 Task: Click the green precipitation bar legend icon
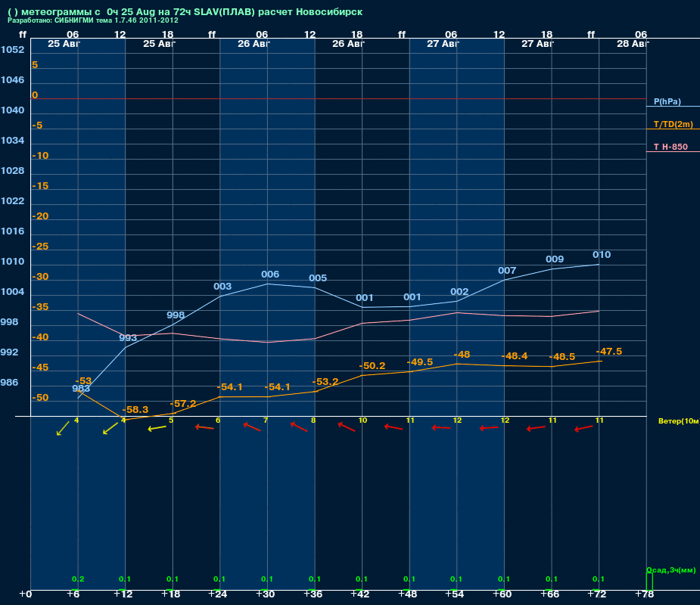pos(649,582)
